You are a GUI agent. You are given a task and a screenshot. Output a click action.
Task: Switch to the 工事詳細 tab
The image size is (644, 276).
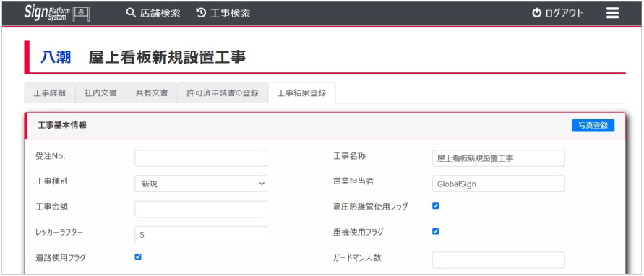coord(49,92)
